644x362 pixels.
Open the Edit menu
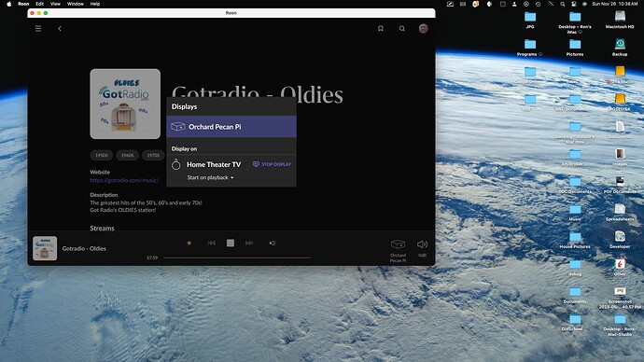click(39, 4)
